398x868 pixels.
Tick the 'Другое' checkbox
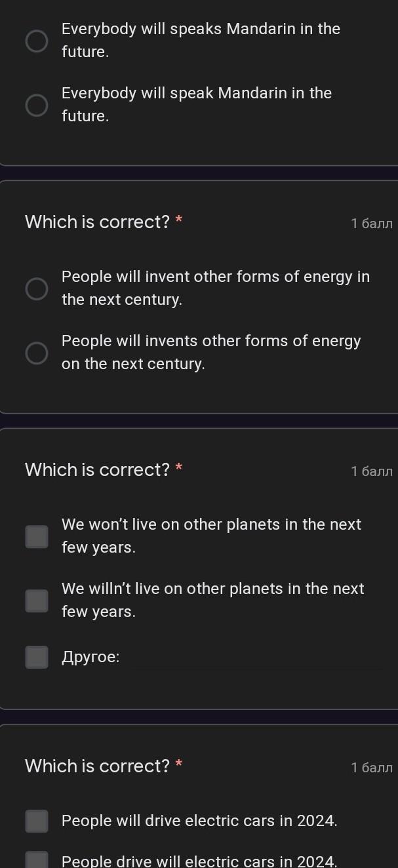click(x=37, y=657)
